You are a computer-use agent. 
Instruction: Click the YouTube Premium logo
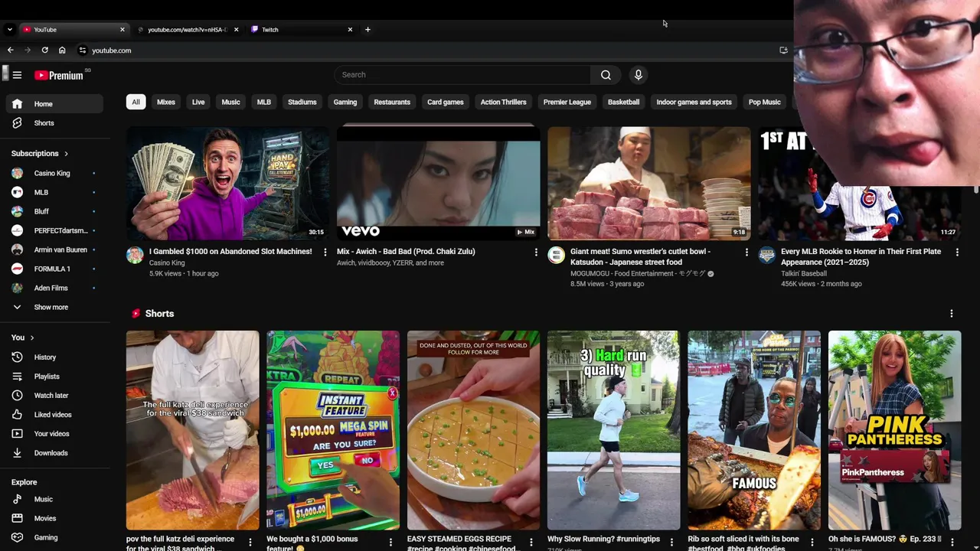tap(58, 75)
